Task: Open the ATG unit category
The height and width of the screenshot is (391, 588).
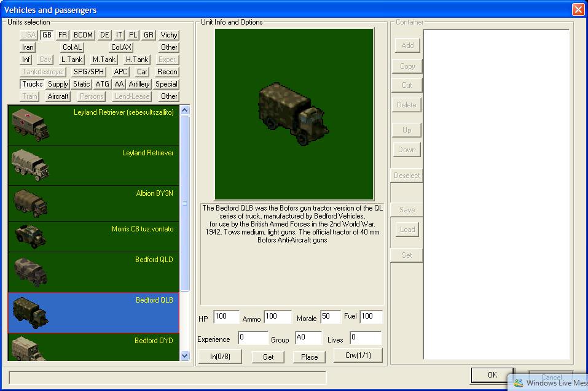Action: (102, 84)
